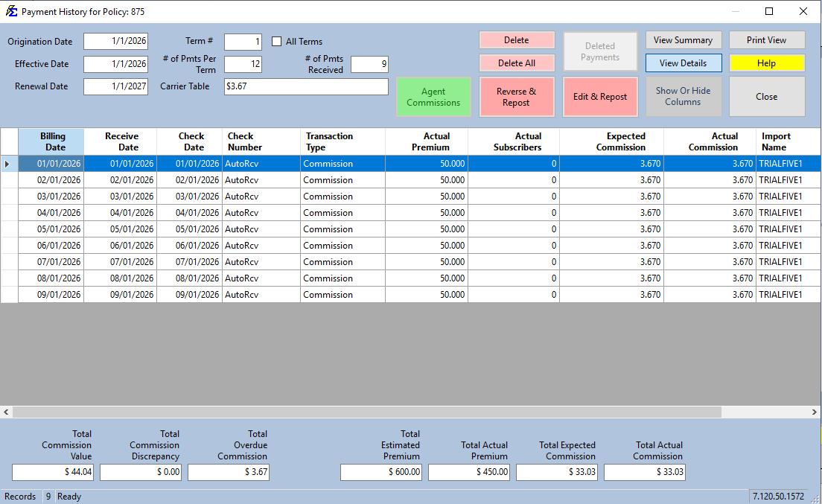
Task: Click Reverse & Repost button
Action: [517, 97]
